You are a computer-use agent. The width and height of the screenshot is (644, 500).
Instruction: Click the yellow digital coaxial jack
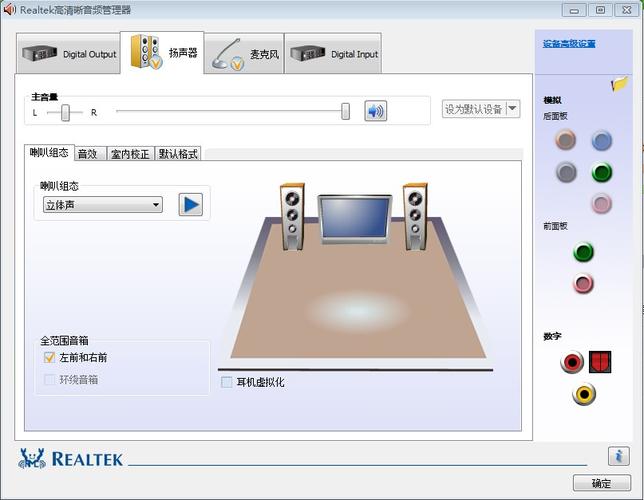584,394
